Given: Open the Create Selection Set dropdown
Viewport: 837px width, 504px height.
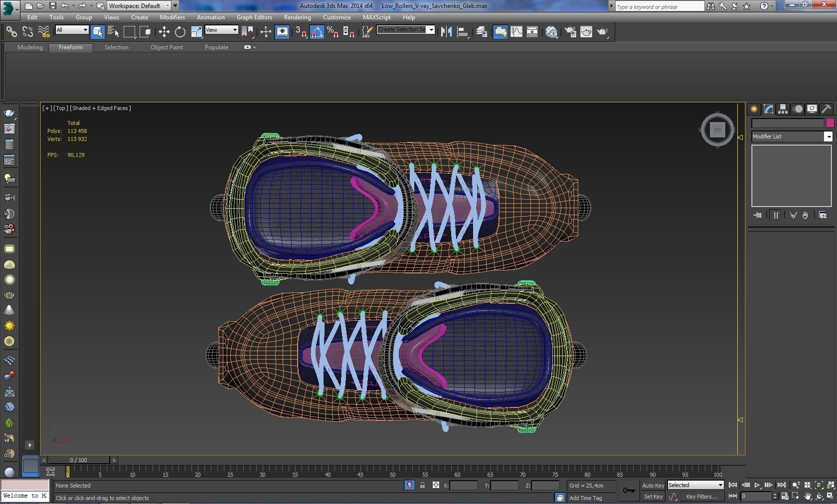Looking at the screenshot, I should 406,30.
